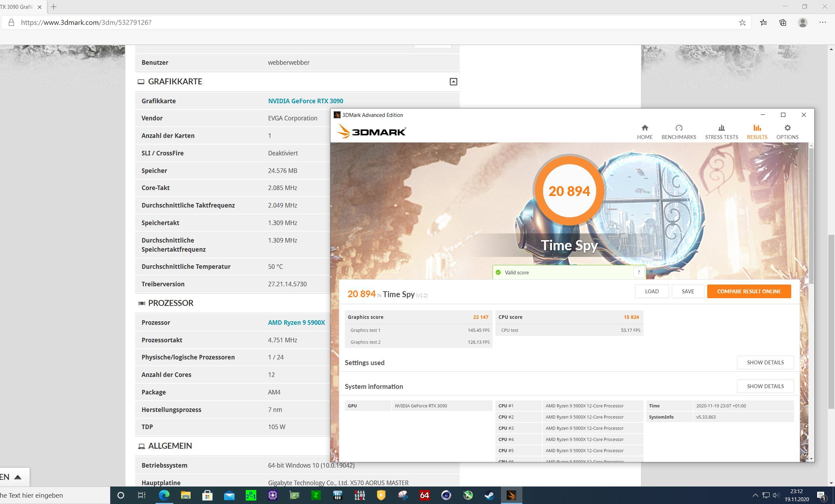Show hidden system tray icons
Image resolution: width=835 pixels, height=504 pixels.
(x=755, y=495)
